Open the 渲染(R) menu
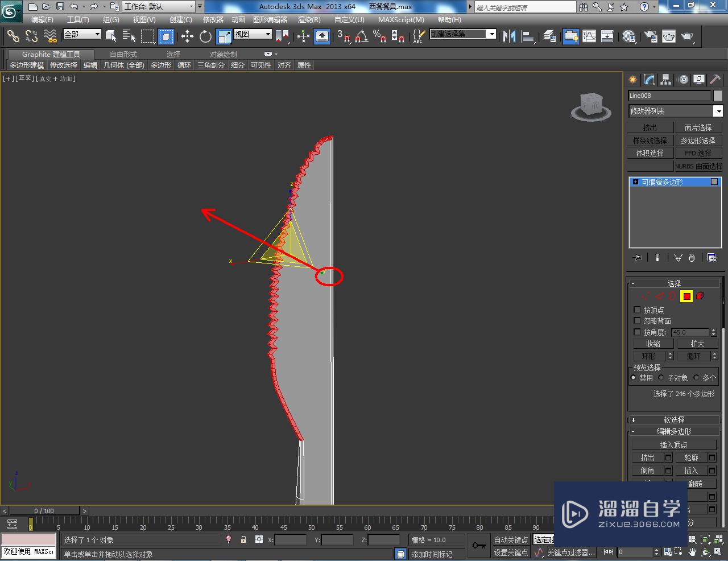Image resolution: width=728 pixels, height=561 pixels. (x=309, y=19)
